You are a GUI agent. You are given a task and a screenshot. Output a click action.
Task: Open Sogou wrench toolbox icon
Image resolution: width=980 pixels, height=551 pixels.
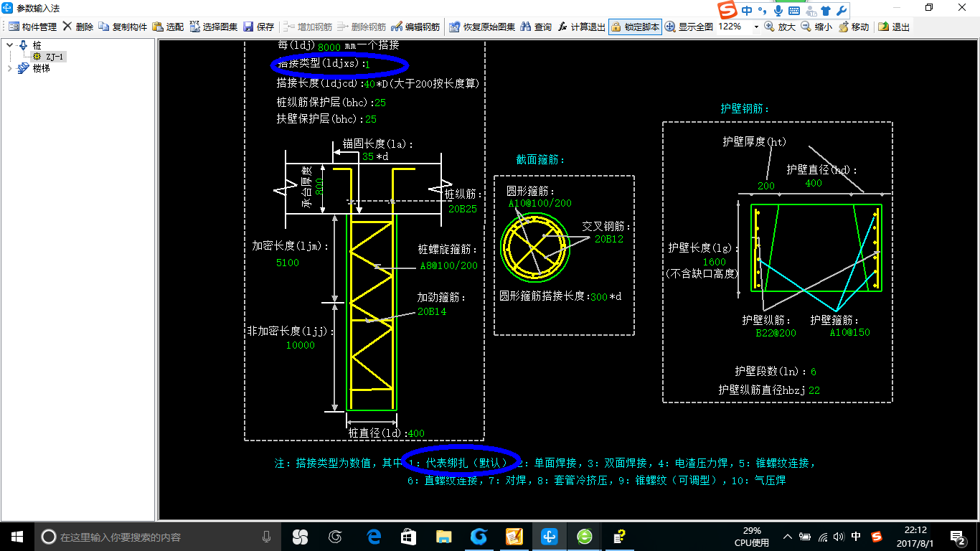point(841,10)
